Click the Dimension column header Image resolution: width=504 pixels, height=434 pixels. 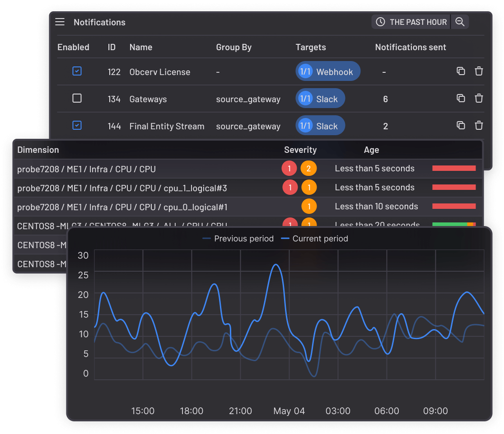[38, 150]
